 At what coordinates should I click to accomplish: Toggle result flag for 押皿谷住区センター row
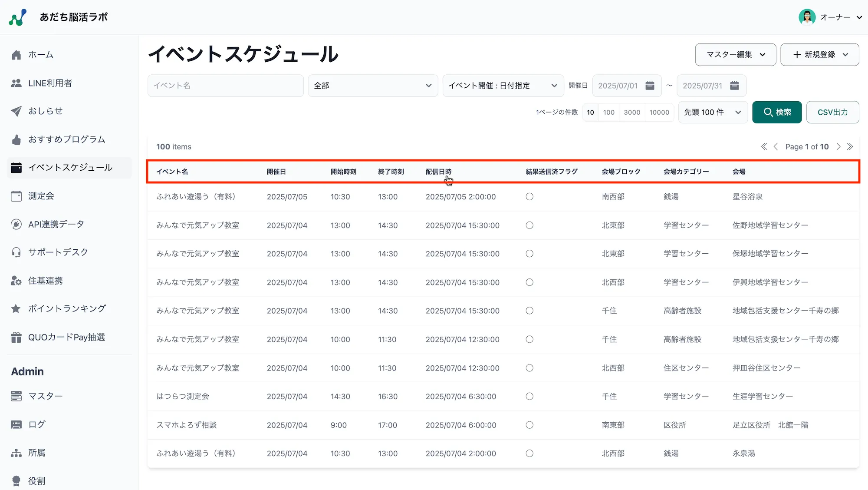tap(529, 368)
